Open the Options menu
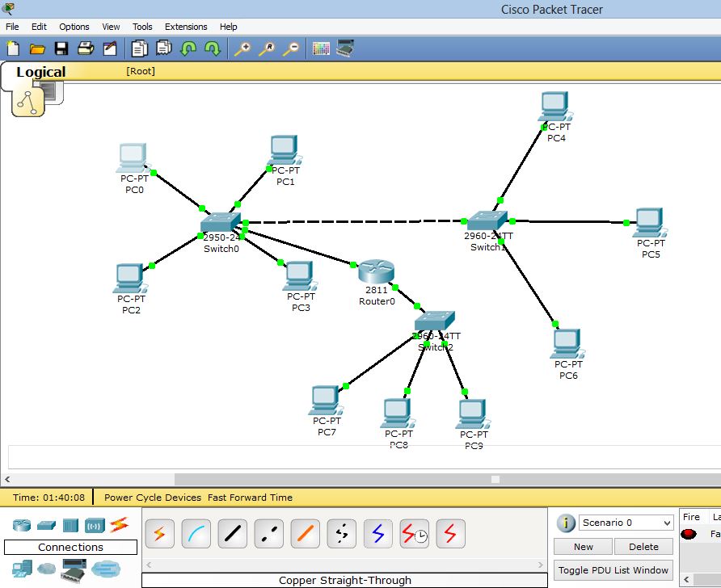 click(x=74, y=27)
